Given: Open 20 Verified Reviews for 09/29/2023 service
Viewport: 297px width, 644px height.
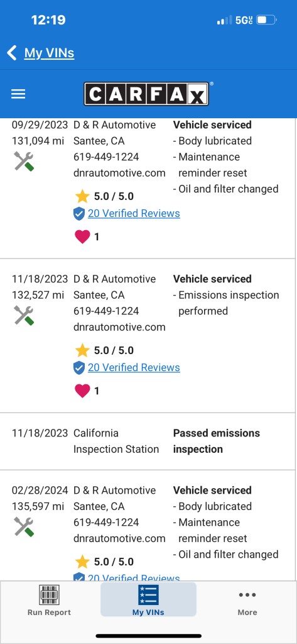Looking at the screenshot, I should pyautogui.click(x=134, y=214).
